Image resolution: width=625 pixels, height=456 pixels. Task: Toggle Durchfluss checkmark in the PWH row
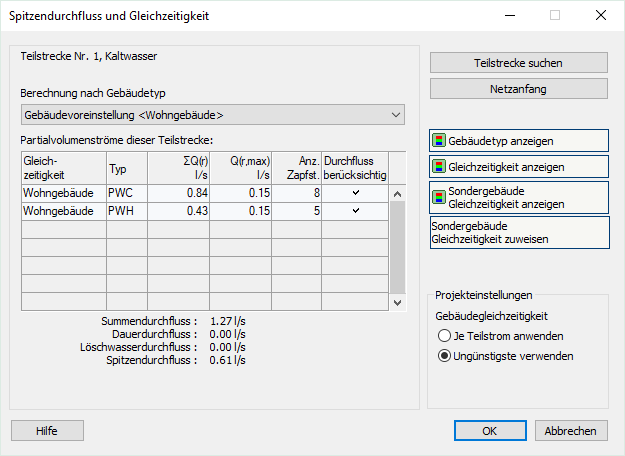pyautogui.click(x=356, y=210)
